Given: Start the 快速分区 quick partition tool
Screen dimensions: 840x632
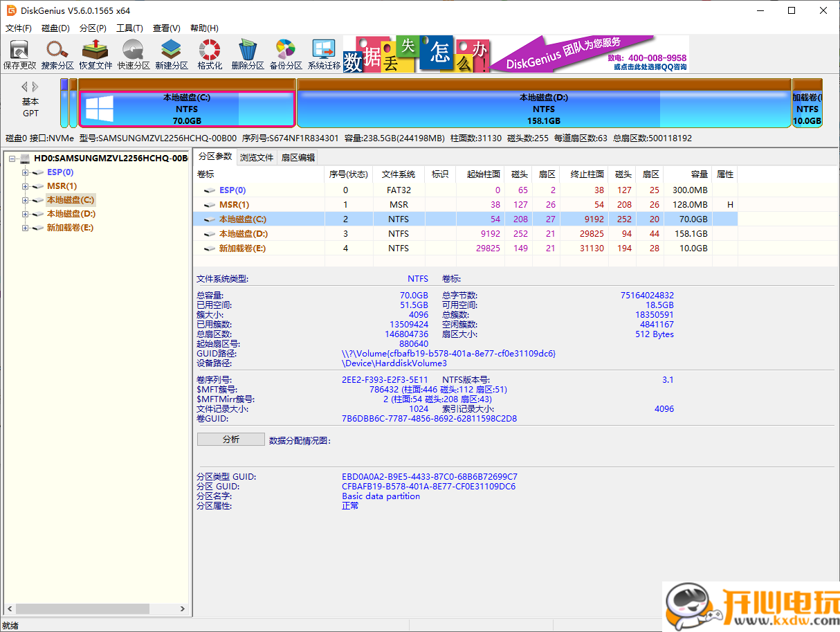Looking at the screenshot, I should [134, 54].
